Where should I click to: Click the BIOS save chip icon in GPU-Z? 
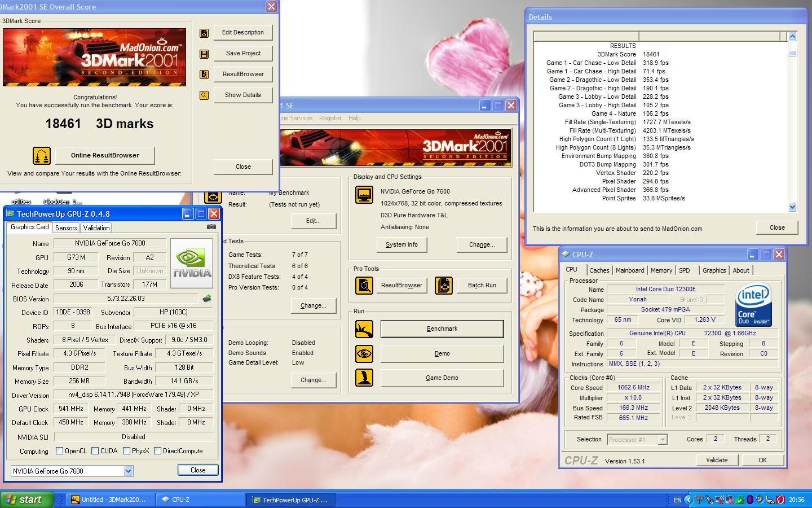207,299
